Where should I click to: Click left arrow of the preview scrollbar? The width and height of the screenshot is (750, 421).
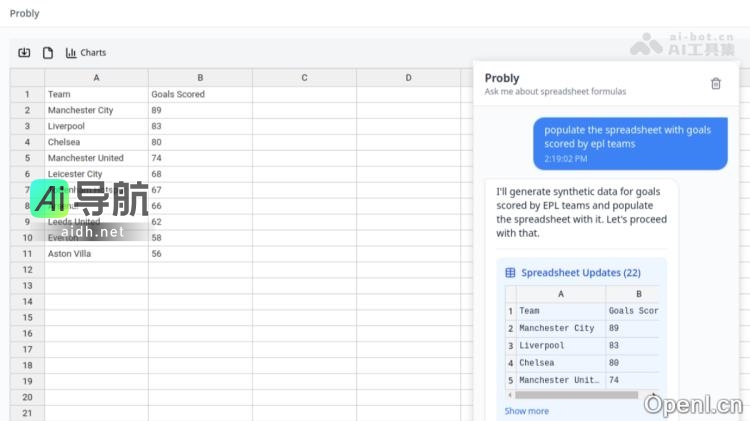[510, 395]
